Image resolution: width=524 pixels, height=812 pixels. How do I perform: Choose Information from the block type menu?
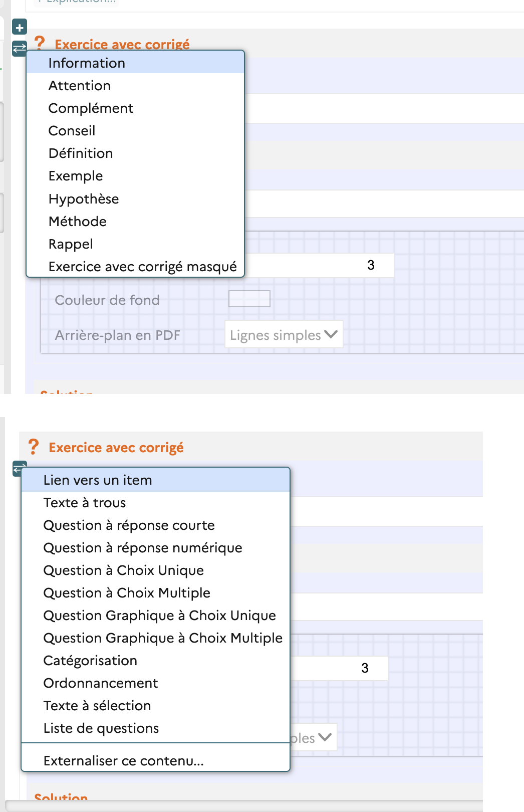click(87, 63)
